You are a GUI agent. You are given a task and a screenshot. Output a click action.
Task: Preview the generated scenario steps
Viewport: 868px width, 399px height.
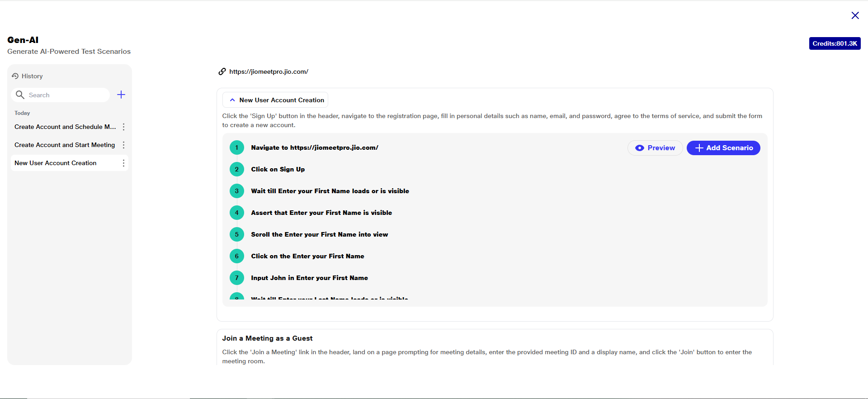coord(655,148)
